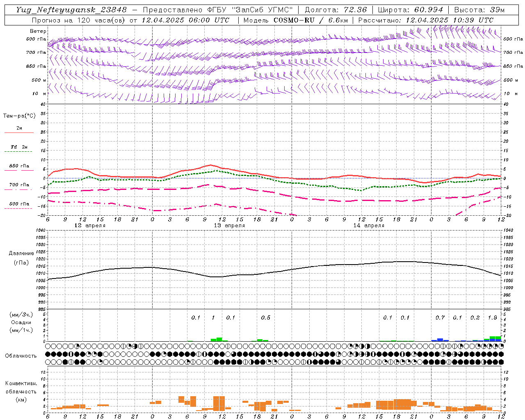Click the '2м' temperature legend entry

pyautogui.click(x=19, y=128)
